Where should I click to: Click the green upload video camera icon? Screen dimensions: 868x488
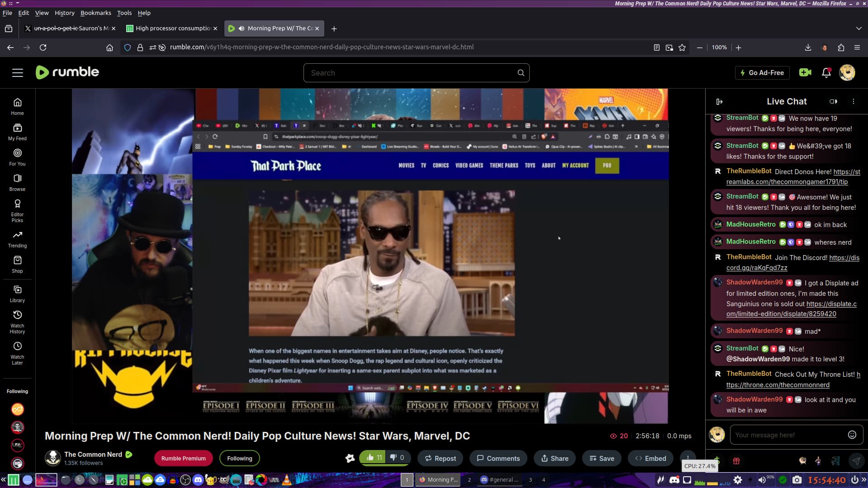click(805, 73)
